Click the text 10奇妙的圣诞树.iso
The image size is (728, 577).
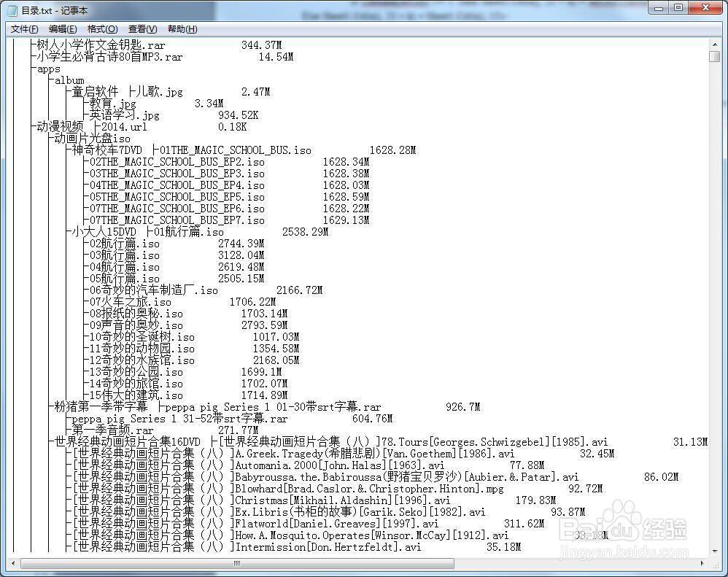[x=142, y=336]
